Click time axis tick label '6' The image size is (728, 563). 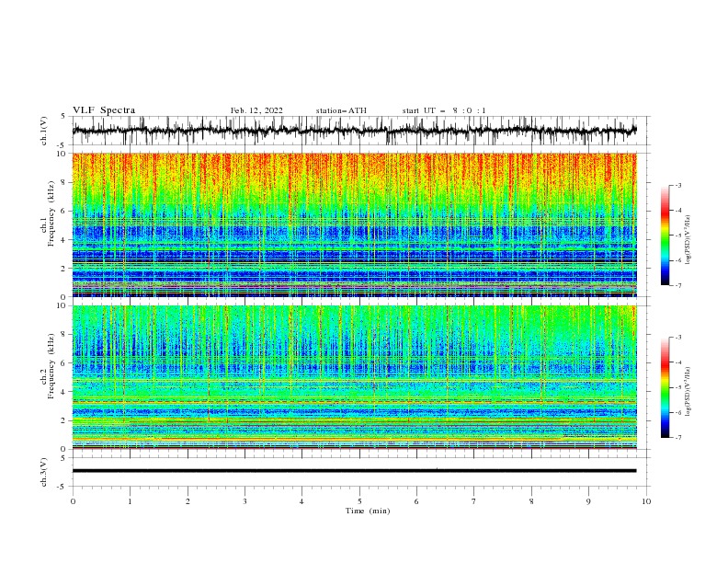pos(416,501)
